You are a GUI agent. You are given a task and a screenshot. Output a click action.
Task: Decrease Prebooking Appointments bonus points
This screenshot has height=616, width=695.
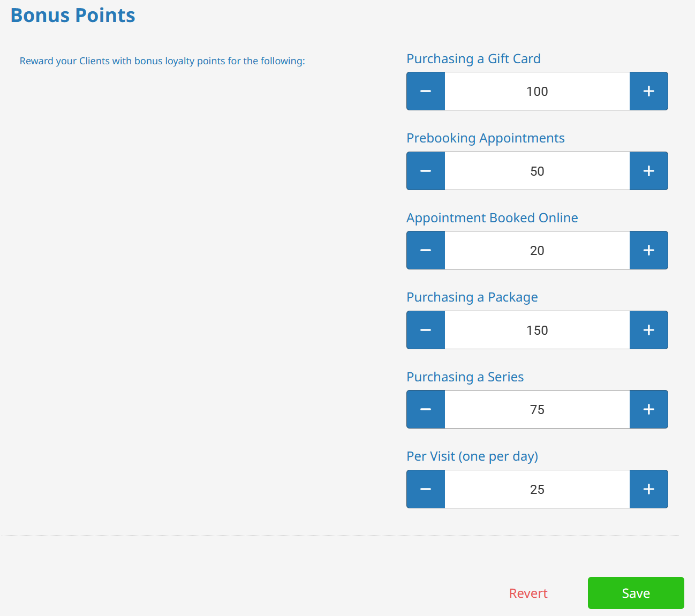click(426, 171)
